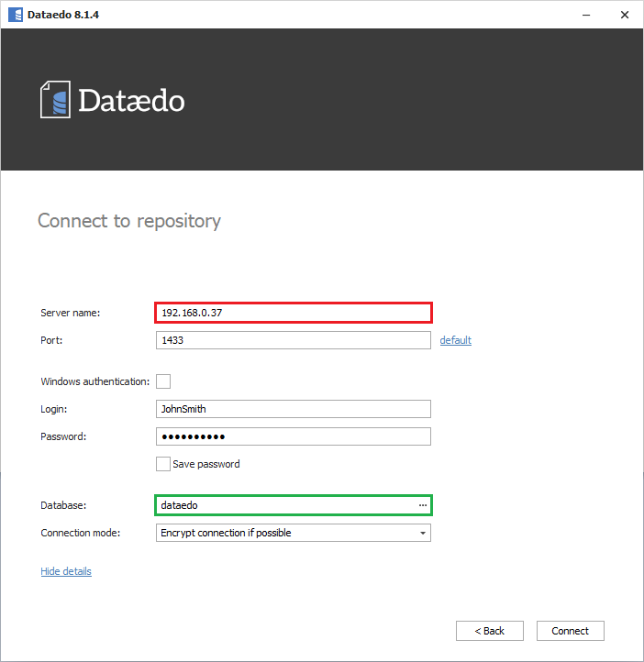This screenshot has width=644, height=662.
Task: Close the Dataedo connection window
Action: (x=623, y=15)
